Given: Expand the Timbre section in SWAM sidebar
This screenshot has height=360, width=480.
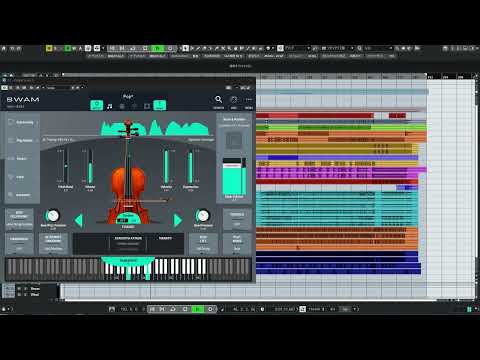Looking at the screenshot, I should 22,158.
